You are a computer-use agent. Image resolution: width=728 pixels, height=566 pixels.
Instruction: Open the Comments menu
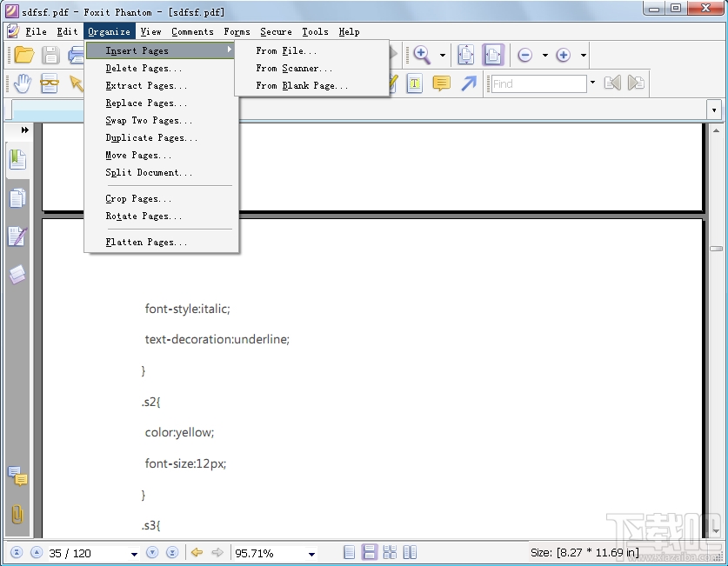pos(193,31)
